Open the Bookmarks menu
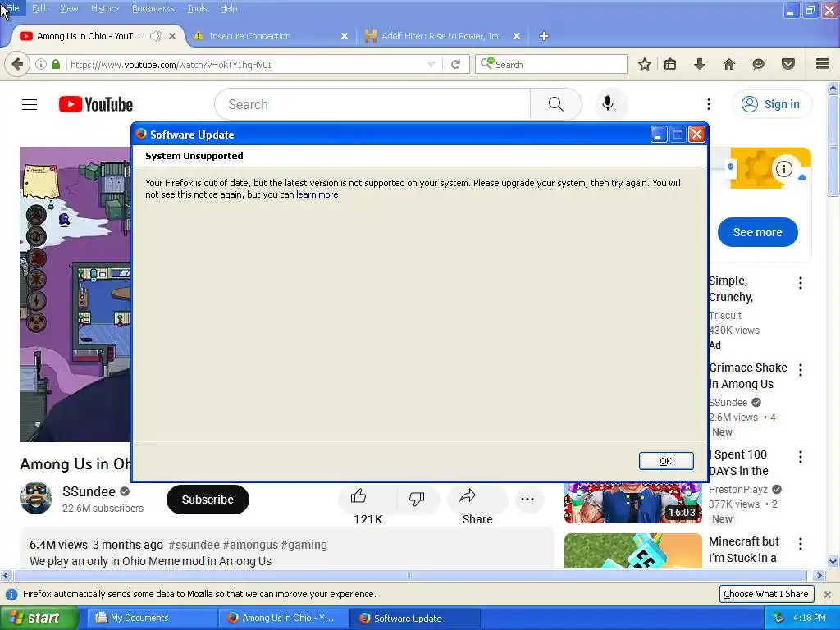 [x=153, y=8]
